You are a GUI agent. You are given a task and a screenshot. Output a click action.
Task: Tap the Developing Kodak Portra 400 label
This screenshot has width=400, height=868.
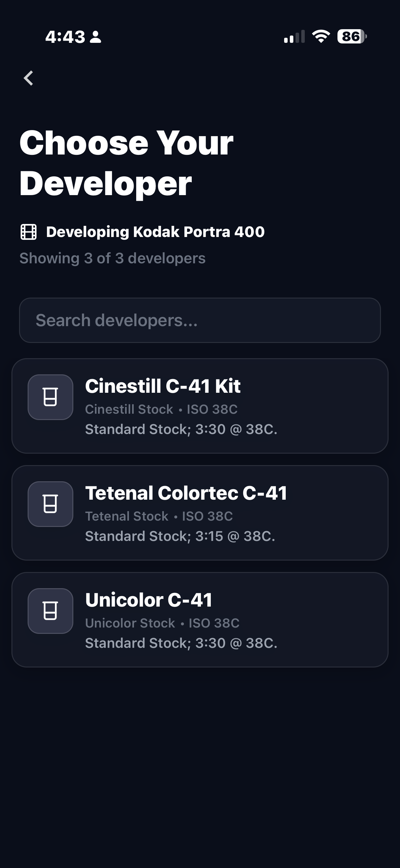[155, 232]
